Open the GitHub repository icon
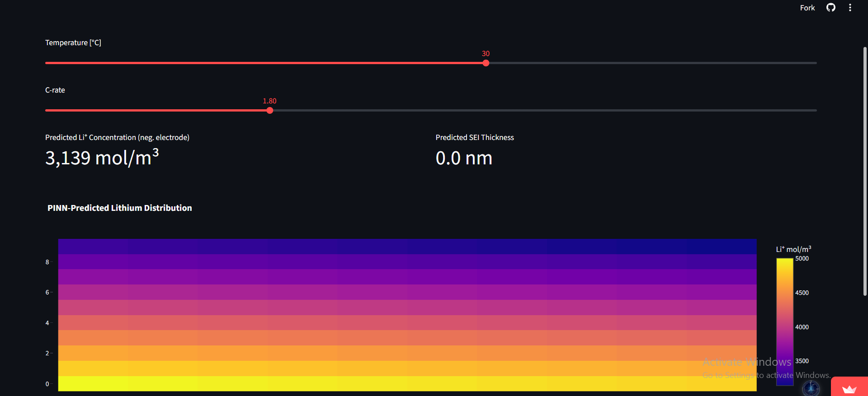 830,8
